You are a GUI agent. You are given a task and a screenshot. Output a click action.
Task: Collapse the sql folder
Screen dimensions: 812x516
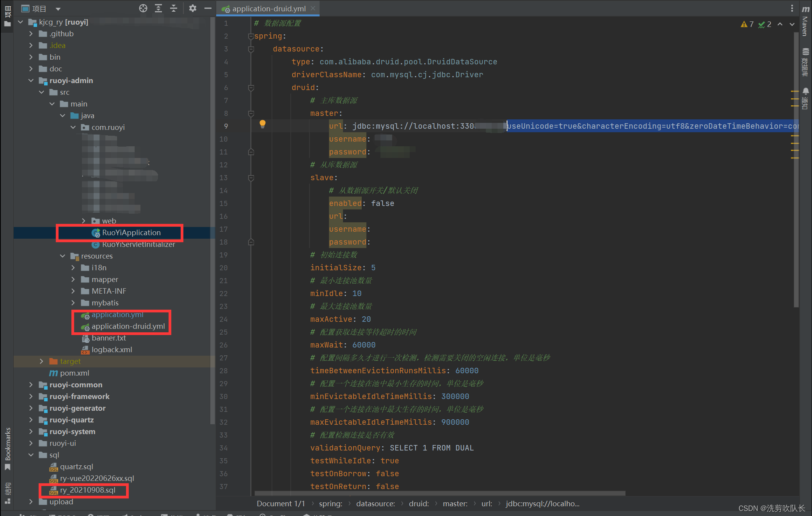coord(31,455)
